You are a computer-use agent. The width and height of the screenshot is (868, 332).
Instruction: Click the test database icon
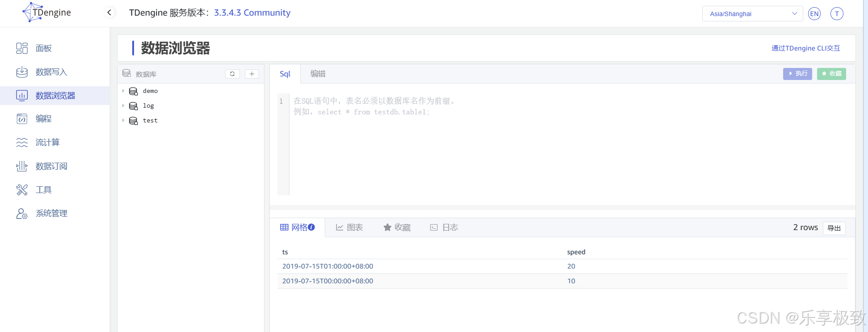133,121
